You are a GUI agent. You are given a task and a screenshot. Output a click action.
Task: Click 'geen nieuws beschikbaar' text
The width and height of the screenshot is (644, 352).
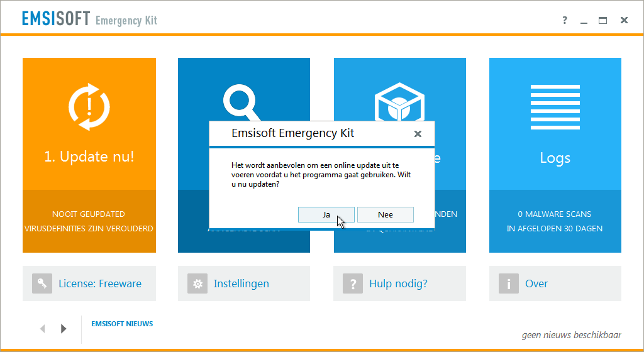click(571, 335)
